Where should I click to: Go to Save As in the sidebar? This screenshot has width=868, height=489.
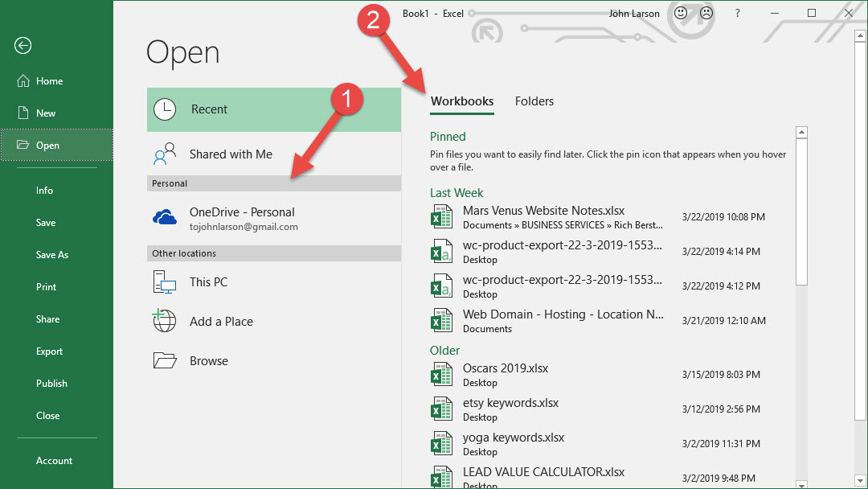point(52,255)
